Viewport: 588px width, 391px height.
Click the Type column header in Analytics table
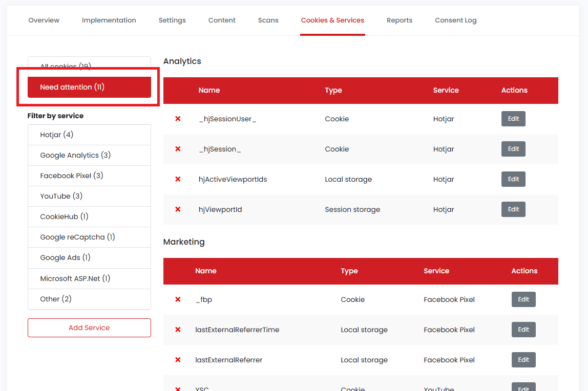[333, 90]
